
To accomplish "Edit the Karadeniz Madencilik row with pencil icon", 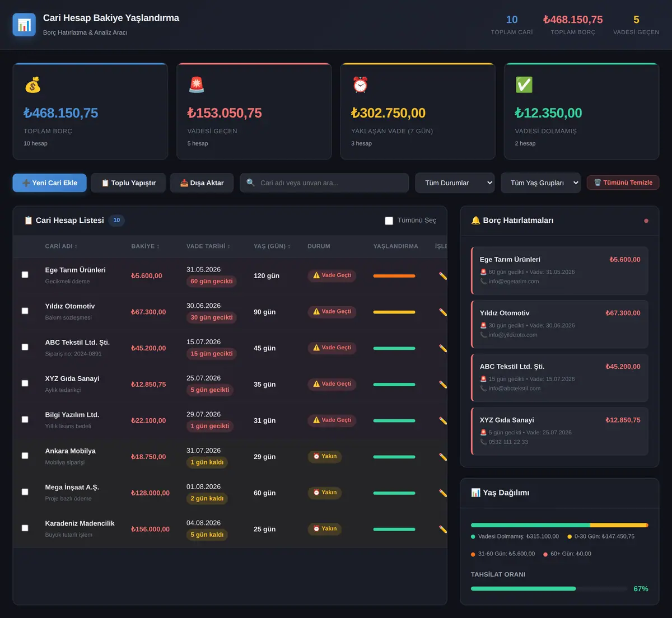I will tap(443, 529).
